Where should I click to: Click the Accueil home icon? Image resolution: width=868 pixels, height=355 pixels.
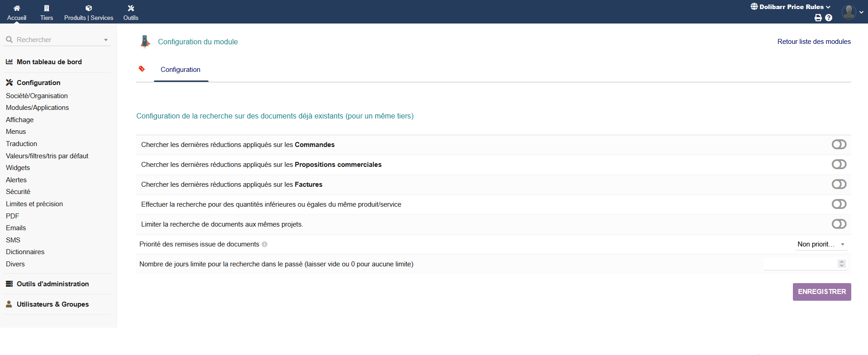[17, 8]
